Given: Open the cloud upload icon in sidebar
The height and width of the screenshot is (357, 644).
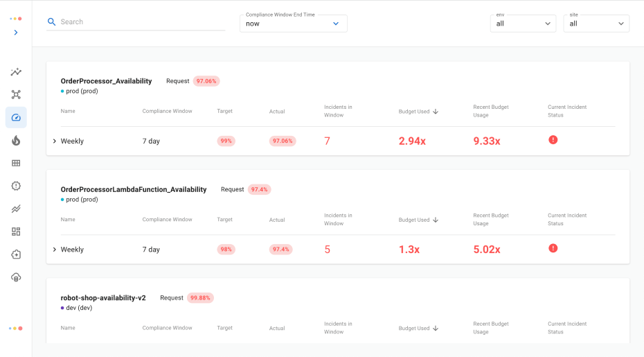Looking at the screenshot, I should 16,277.
